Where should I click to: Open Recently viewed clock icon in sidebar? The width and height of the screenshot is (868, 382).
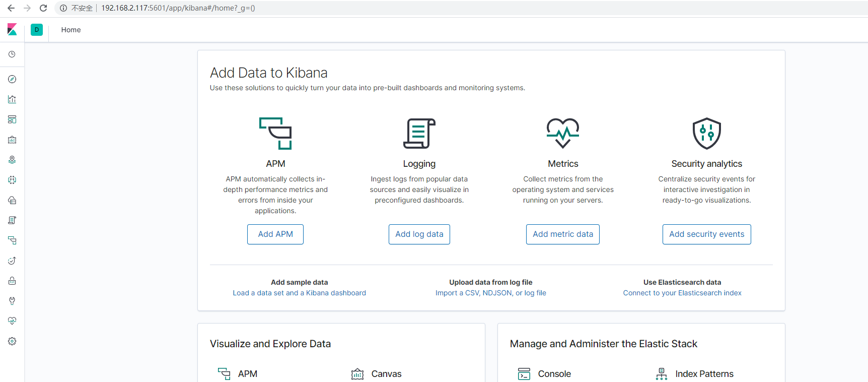(12, 54)
